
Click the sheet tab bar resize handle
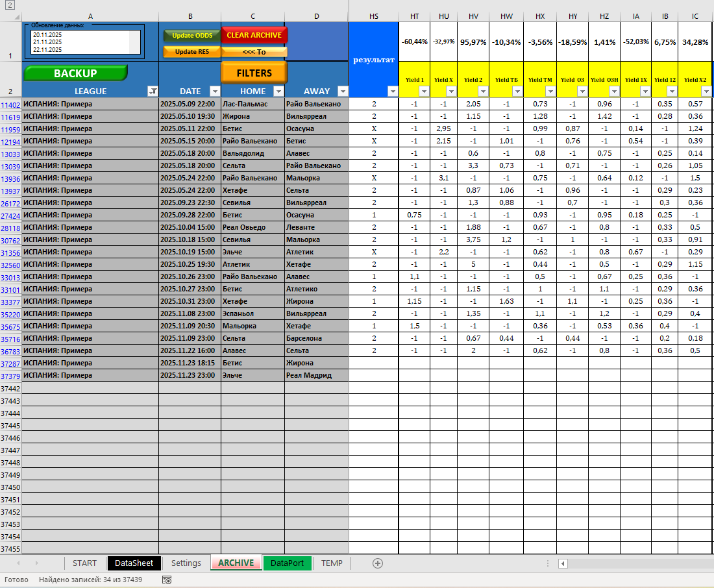(x=548, y=563)
